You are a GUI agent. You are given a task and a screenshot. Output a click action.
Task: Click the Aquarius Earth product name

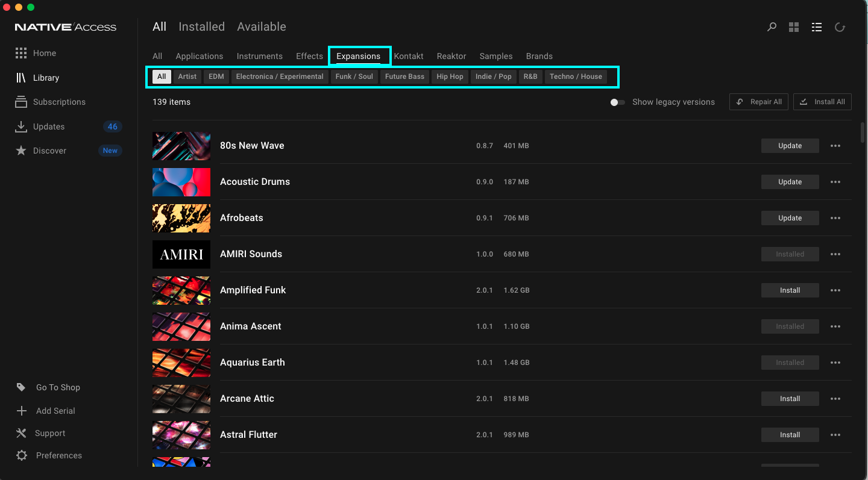click(x=253, y=363)
